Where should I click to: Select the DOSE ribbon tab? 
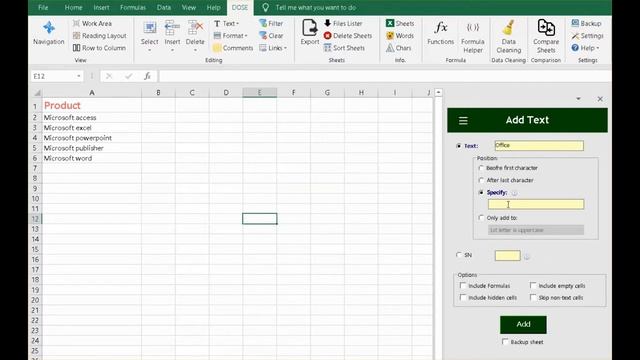tap(240, 7)
